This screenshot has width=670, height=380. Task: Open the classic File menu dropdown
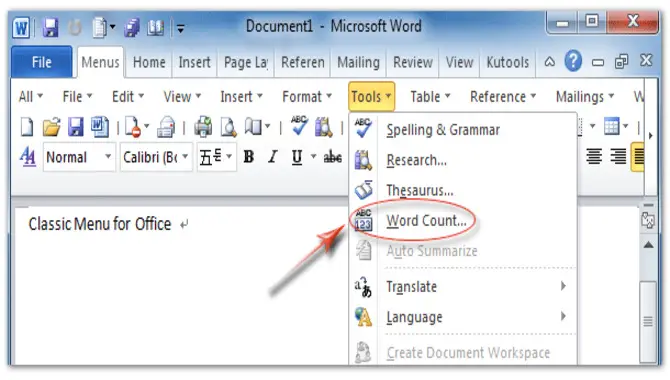77,97
